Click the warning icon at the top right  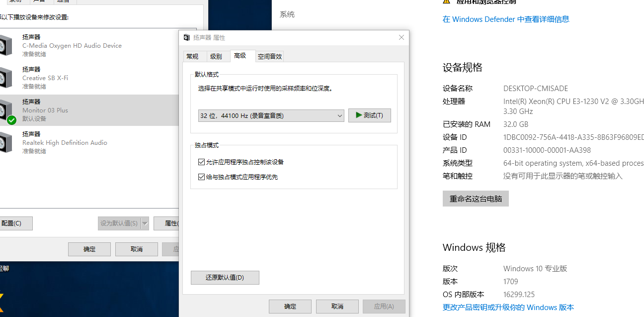tap(446, 1)
